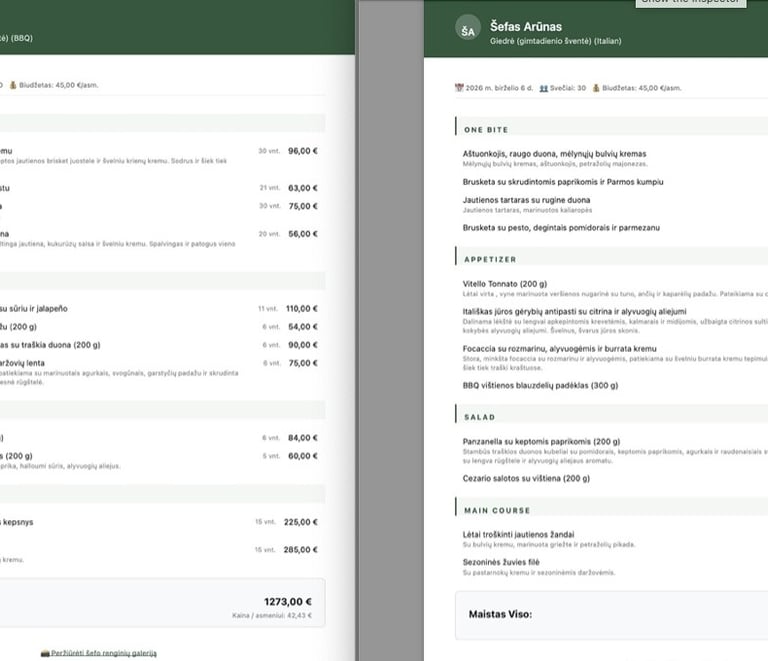Click the Šefas Arūnas heading
The image size is (768, 661).
pos(526,26)
